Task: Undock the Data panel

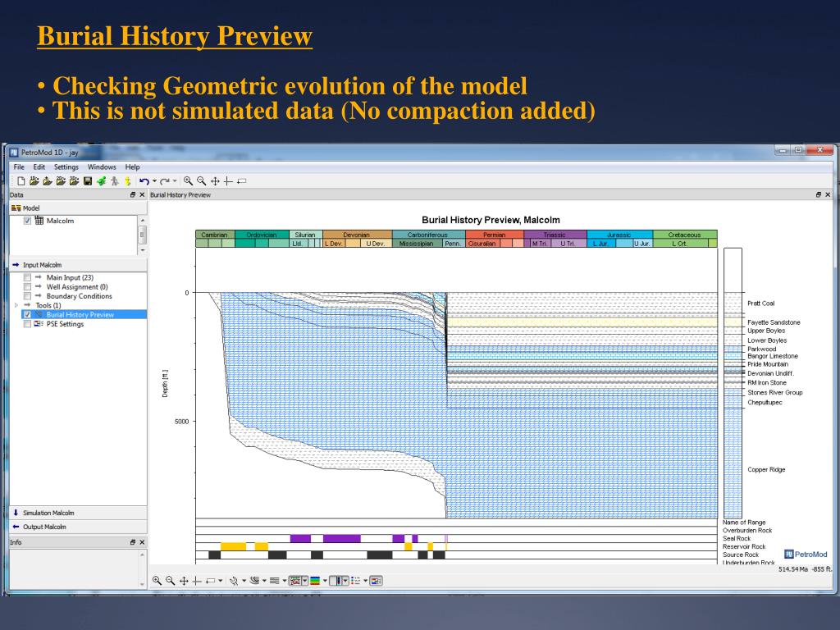Action: (133, 195)
